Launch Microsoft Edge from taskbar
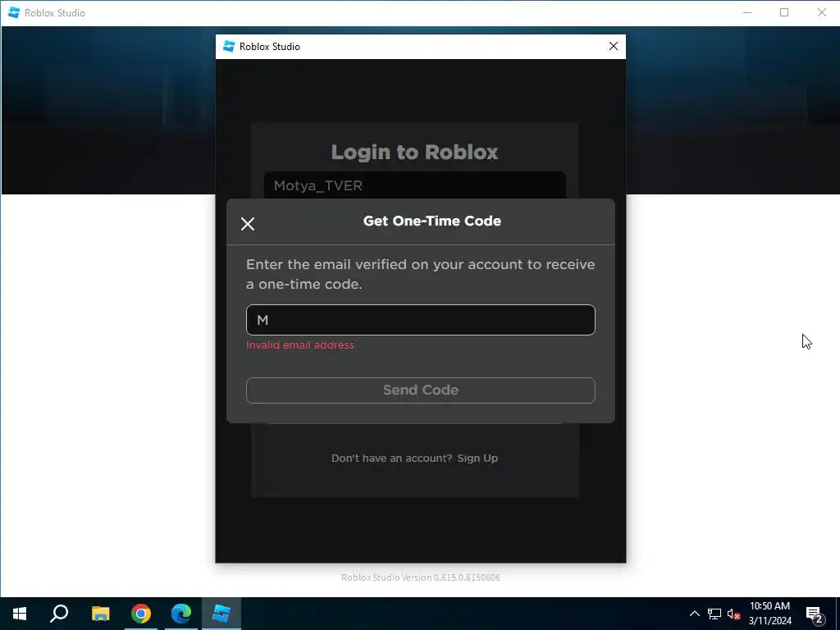 tap(181, 614)
